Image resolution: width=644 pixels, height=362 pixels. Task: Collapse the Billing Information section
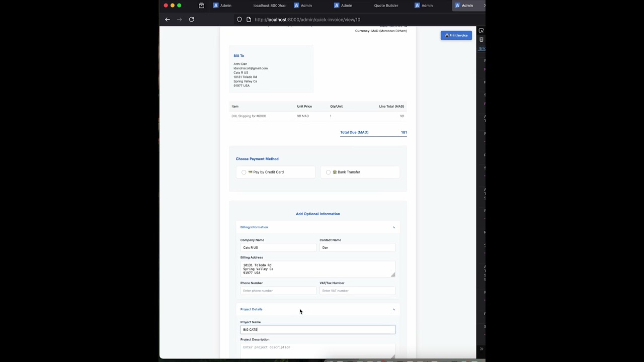click(x=394, y=227)
